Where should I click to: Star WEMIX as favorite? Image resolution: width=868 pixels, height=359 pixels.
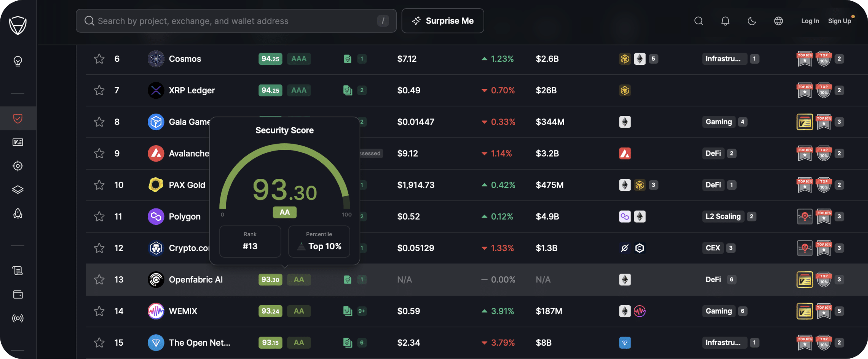click(x=99, y=311)
